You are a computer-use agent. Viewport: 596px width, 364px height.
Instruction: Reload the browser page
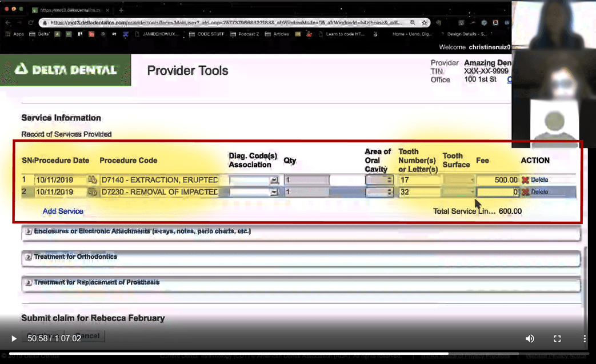pyautogui.click(x=31, y=23)
